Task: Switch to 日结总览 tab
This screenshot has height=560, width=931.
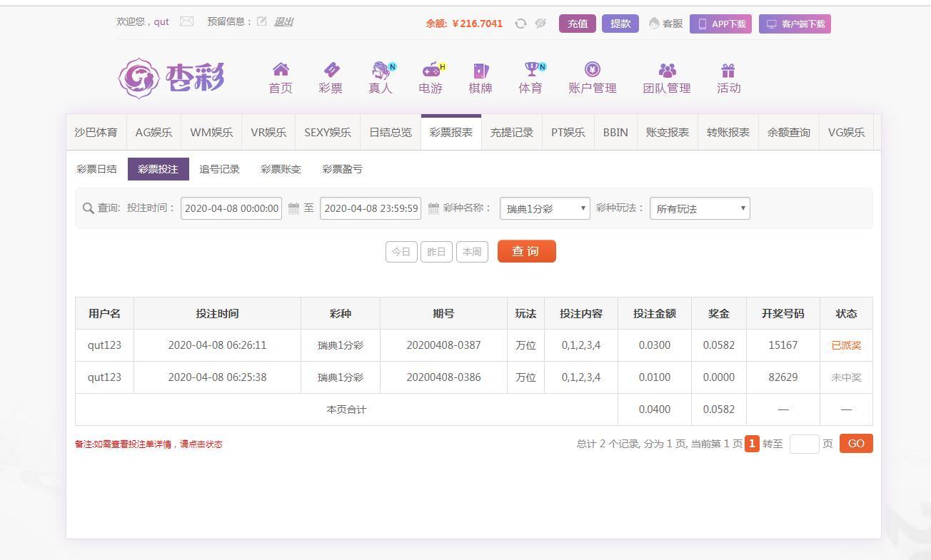Action: click(391, 132)
